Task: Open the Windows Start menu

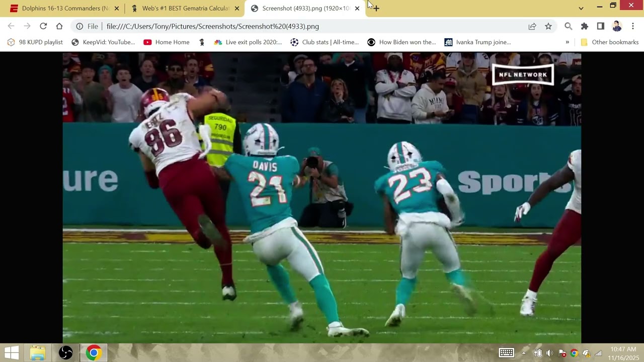Action: pos(12,353)
